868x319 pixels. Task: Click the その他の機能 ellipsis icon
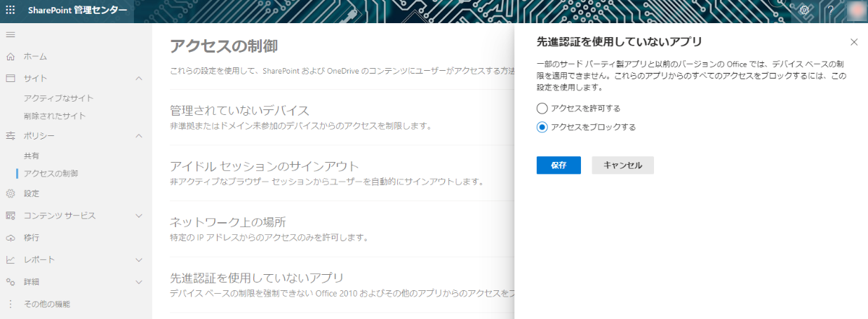coord(11,304)
